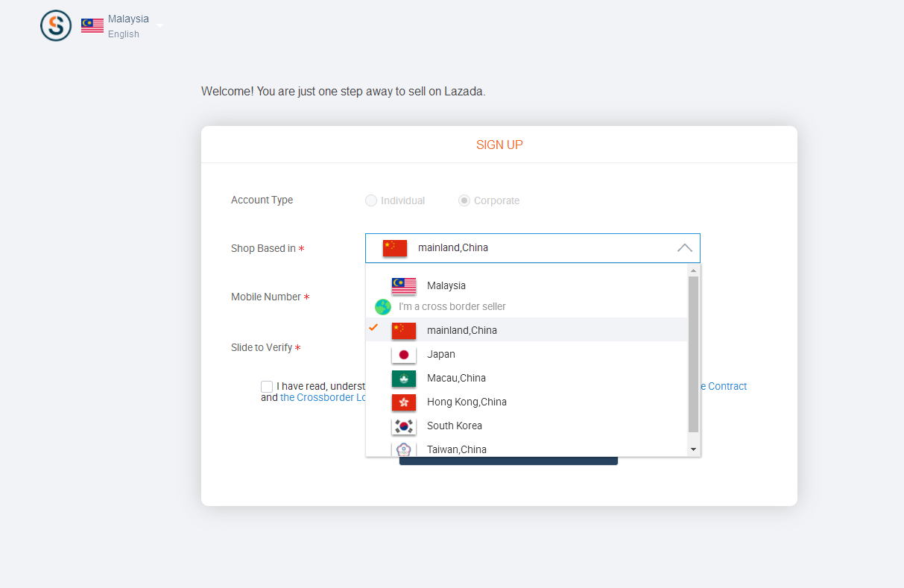Collapse the Shop Based in dropdown chevron
The image size is (904, 588).
pos(685,248)
